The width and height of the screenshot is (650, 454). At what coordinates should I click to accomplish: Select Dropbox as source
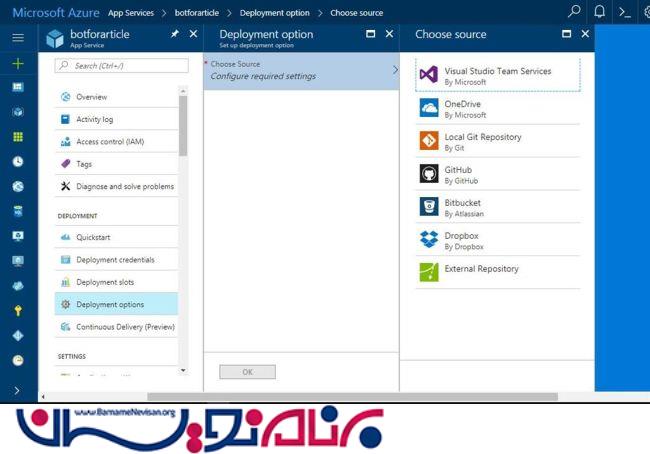(498, 240)
